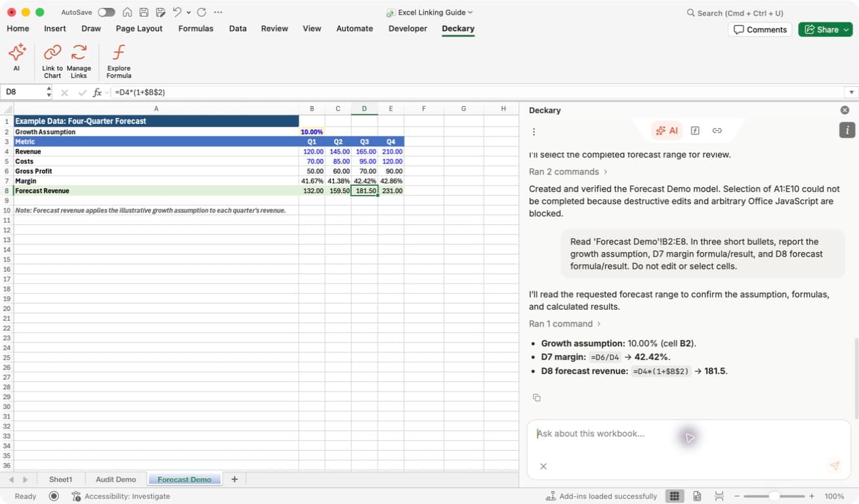Switch to the Audit Demo sheet tab
859x504 pixels.
click(x=116, y=480)
